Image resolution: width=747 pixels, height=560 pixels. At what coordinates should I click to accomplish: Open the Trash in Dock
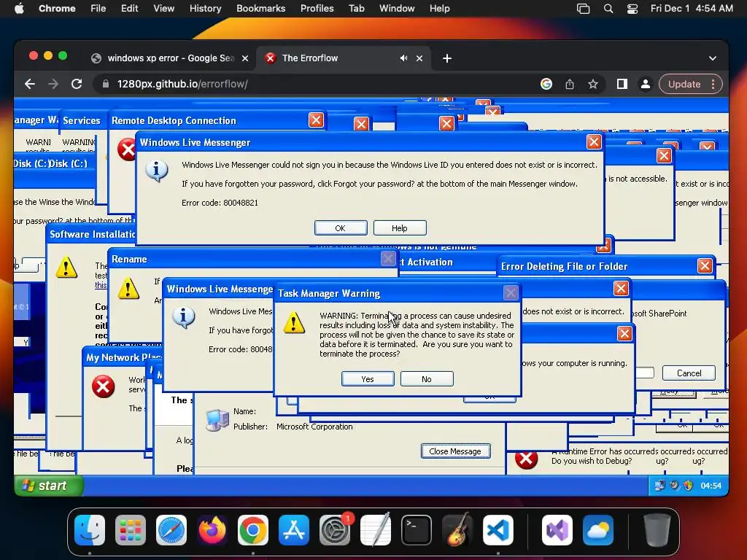pyautogui.click(x=657, y=530)
